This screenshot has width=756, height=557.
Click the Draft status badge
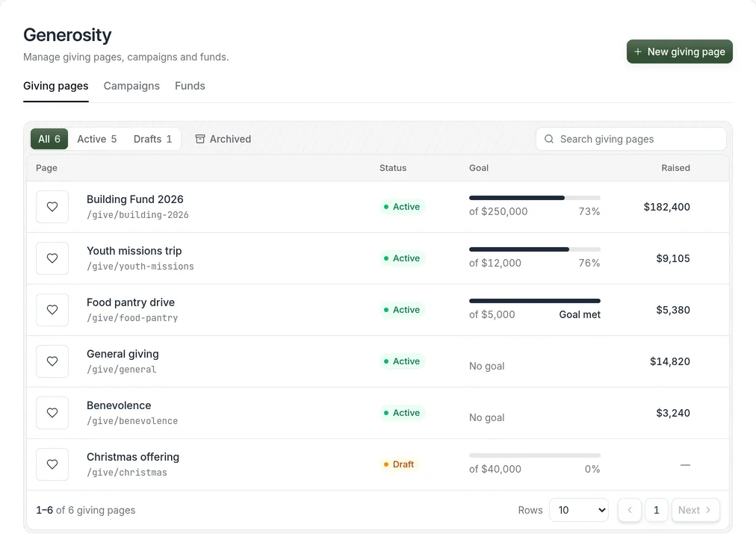tap(399, 464)
